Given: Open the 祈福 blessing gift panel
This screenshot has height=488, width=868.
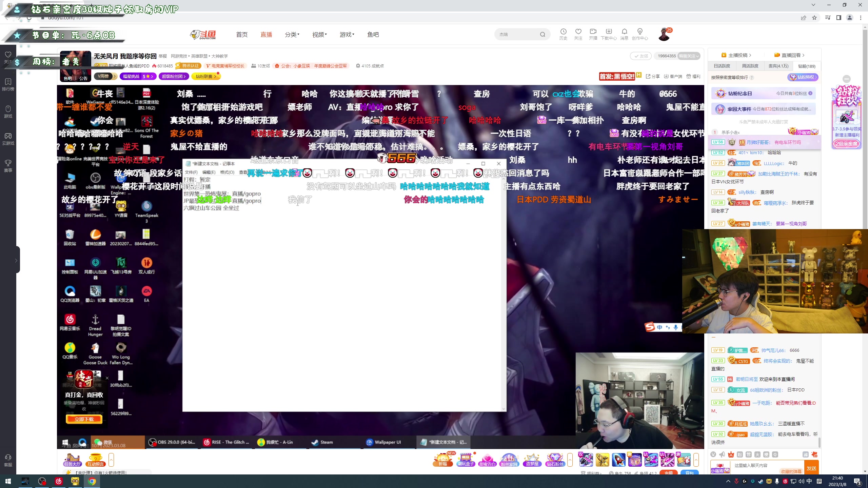Looking at the screenshot, I should 442,460.
